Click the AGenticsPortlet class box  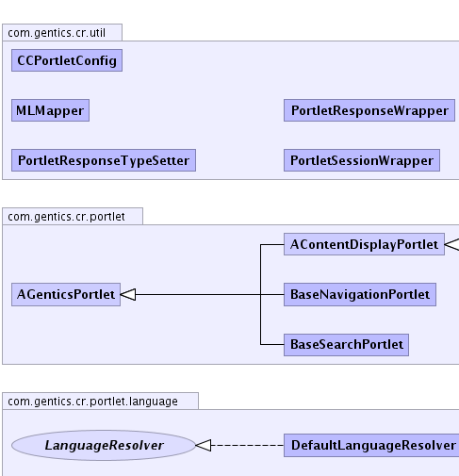66,294
